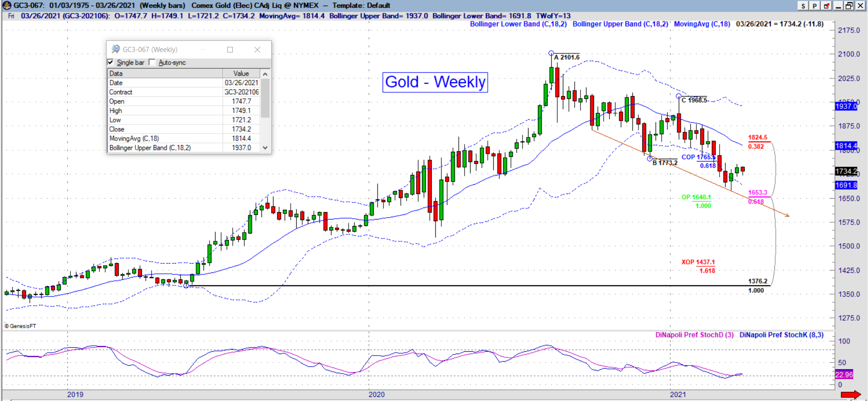This screenshot has width=868, height=401.
Task: Click the magnifier icon of GC3-067 (Weekly) window
Action: point(115,49)
